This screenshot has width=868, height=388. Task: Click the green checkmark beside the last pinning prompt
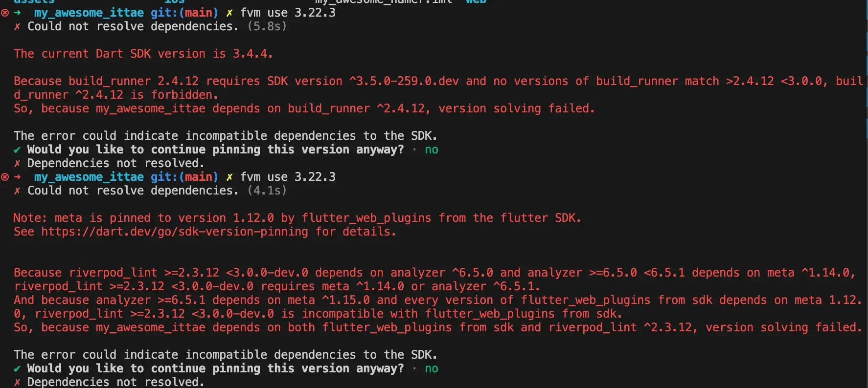pos(17,369)
